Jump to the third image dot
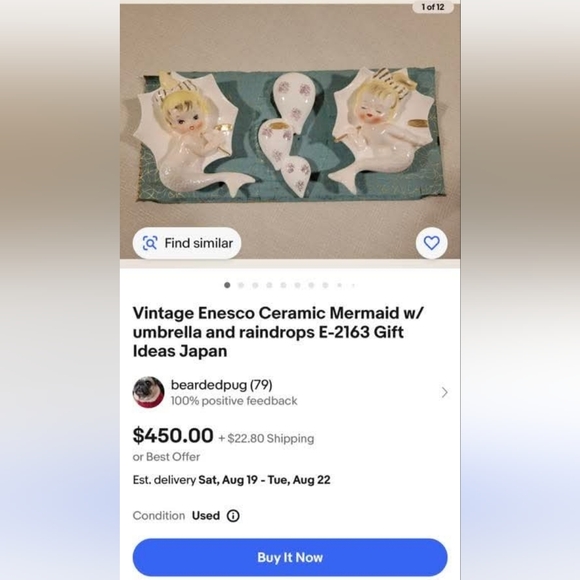Viewport: 580px width, 580px height. click(x=255, y=285)
